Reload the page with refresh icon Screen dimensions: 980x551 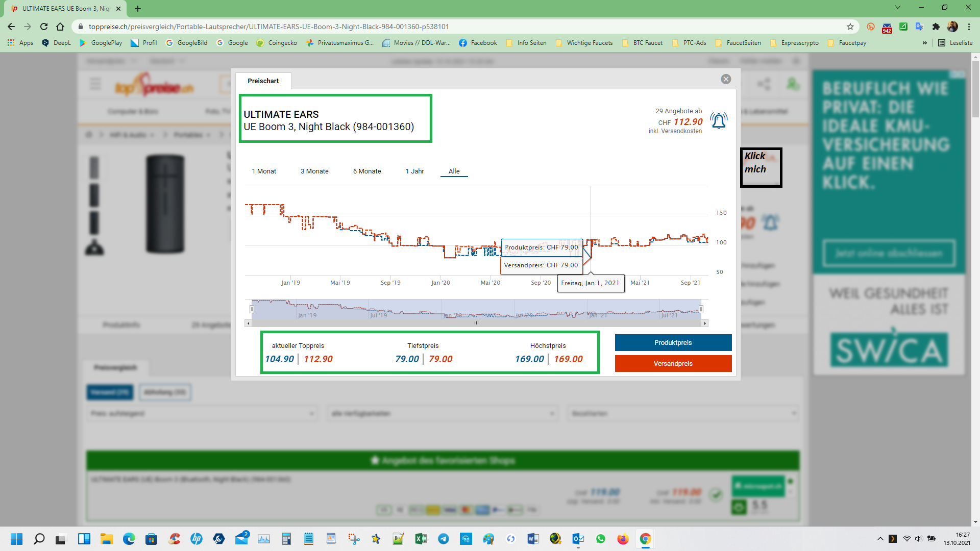(44, 27)
